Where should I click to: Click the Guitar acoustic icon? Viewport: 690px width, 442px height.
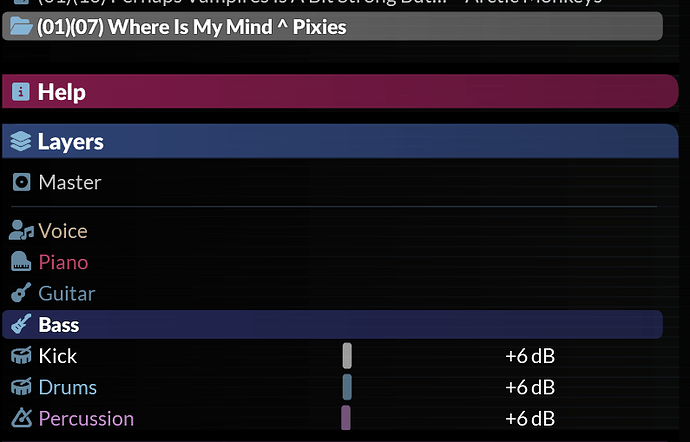pos(21,293)
